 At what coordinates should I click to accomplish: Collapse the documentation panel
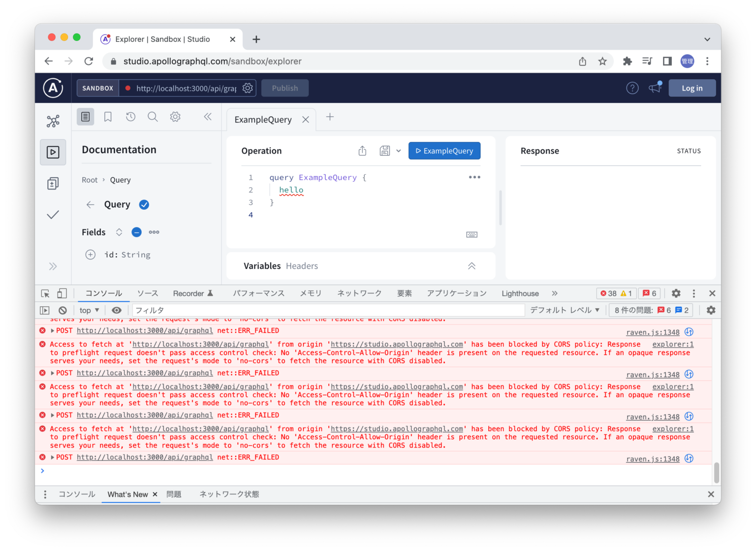208,117
